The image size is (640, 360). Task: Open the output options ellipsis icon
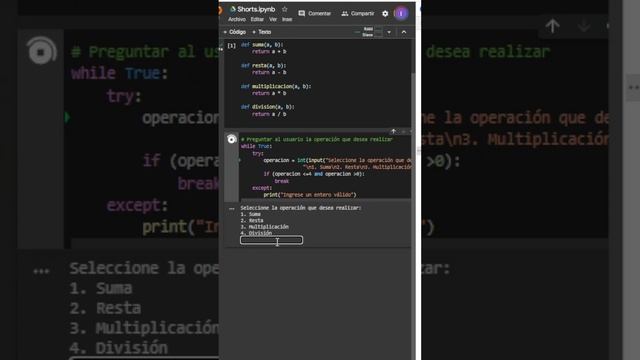[231, 209]
